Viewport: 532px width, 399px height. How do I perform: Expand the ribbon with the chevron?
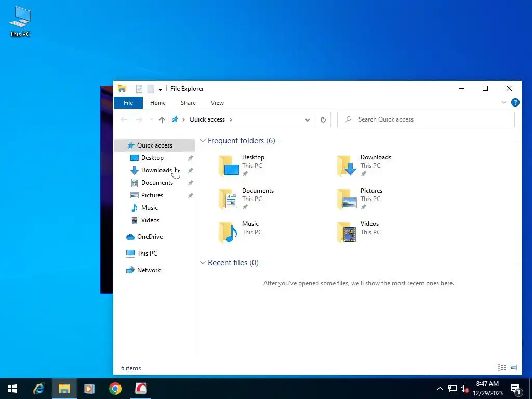click(x=504, y=102)
